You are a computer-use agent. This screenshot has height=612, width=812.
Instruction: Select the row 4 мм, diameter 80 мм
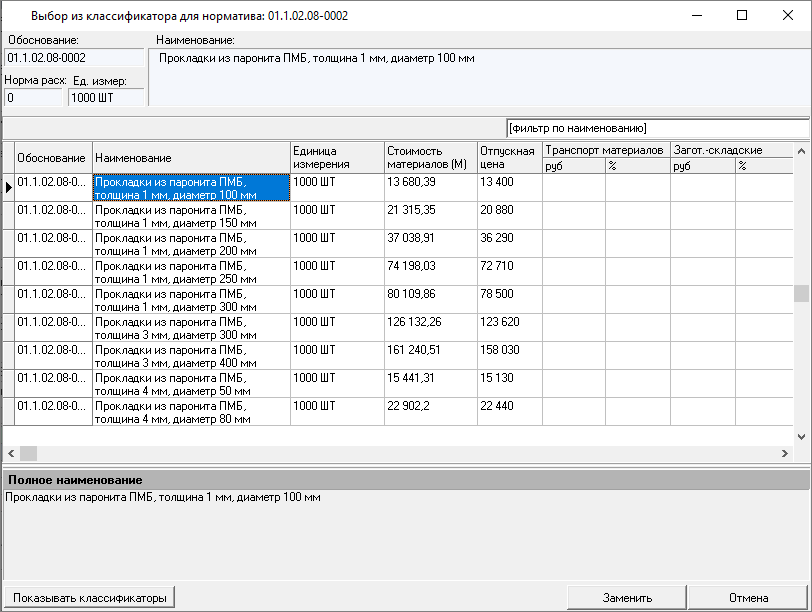[x=191, y=412]
